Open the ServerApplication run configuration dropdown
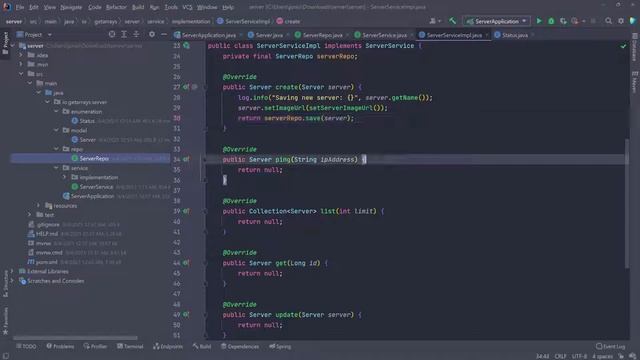640x360 pixels. 496,21
